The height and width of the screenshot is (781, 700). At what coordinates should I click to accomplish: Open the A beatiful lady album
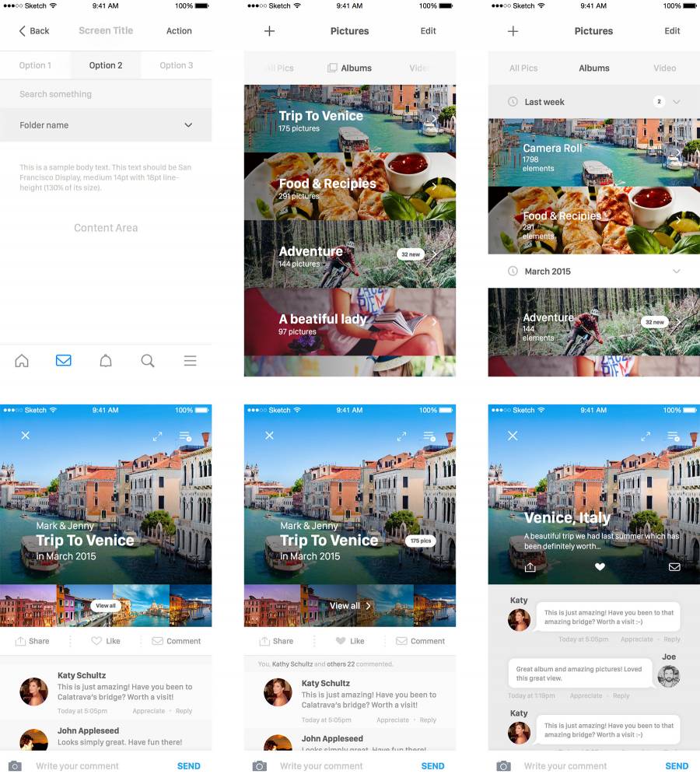[x=349, y=322]
